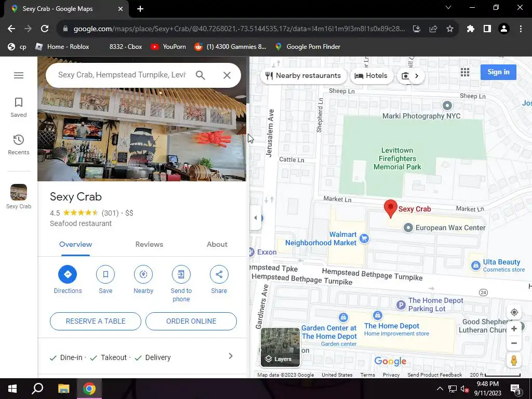The image size is (532, 399).
Task: Open the Chrome extensions puzzle icon
Action: pos(471,29)
